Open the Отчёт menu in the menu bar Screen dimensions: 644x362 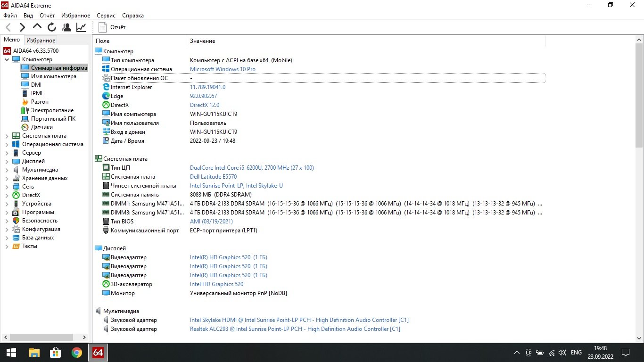pyautogui.click(x=47, y=16)
